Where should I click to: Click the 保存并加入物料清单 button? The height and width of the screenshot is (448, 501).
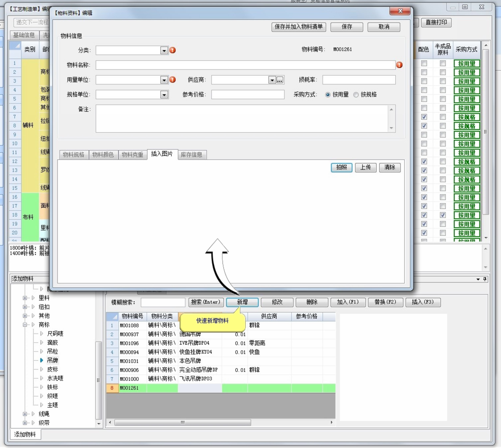tap(299, 27)
